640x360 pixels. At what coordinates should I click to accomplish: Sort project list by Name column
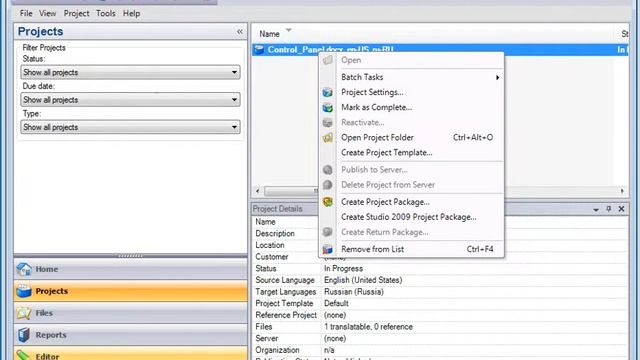(x=269, y=34)
